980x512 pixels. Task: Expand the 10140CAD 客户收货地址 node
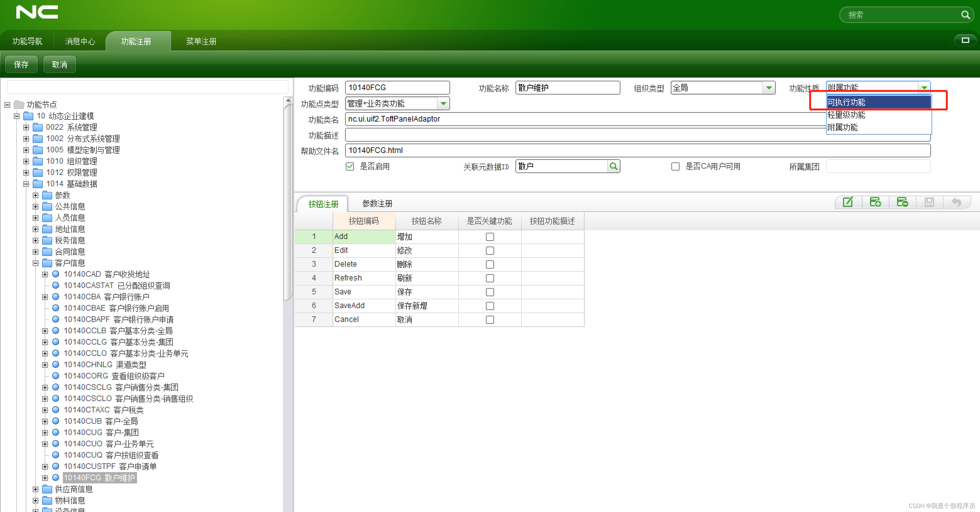pyautogui.click(x=45, y=274)
